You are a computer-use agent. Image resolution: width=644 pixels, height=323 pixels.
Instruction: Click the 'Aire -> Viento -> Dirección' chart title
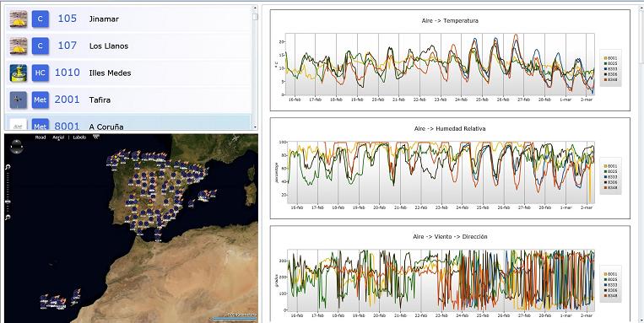(x=450, y=237)
